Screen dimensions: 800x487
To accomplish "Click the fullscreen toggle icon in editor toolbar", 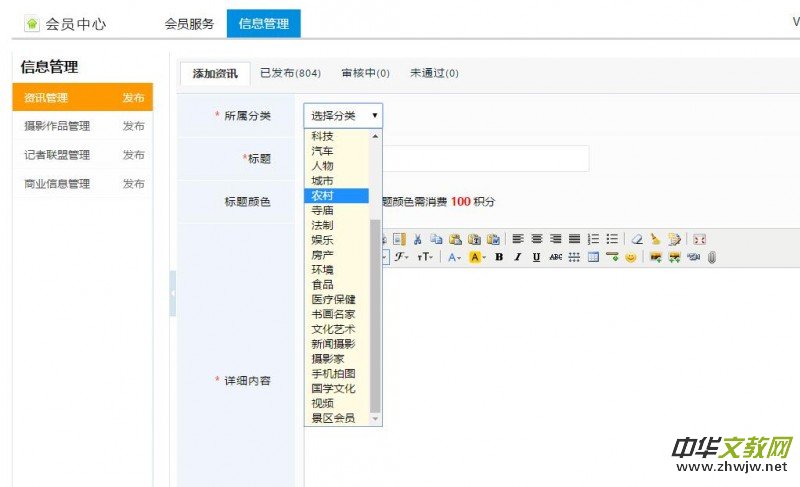I will [699, 239].
